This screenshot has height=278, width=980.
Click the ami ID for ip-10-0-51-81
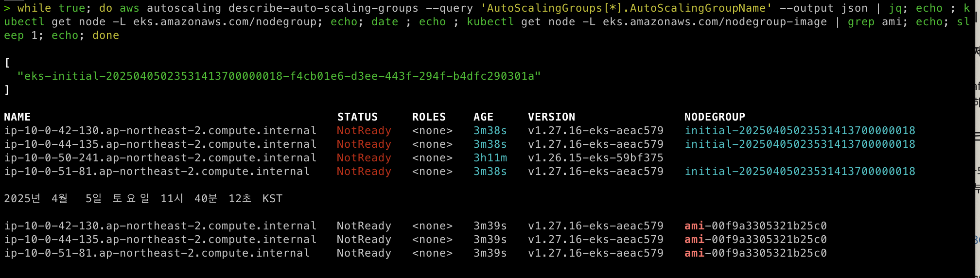[755, 253]
